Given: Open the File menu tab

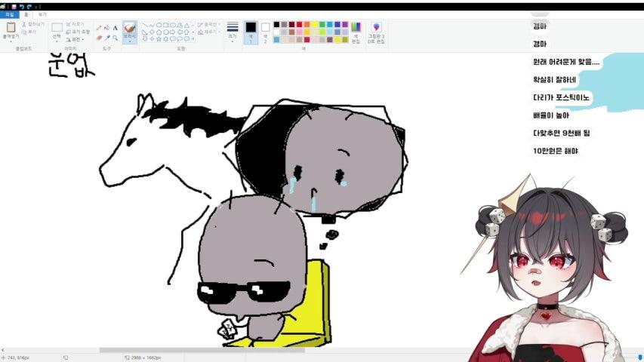Looking at the screenshot, I should point(8,14).
